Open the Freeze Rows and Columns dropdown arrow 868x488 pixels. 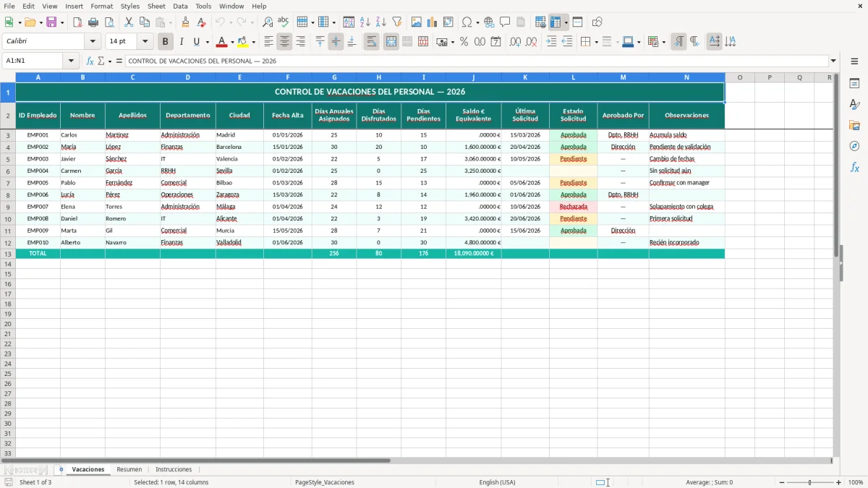coord(566,22)
